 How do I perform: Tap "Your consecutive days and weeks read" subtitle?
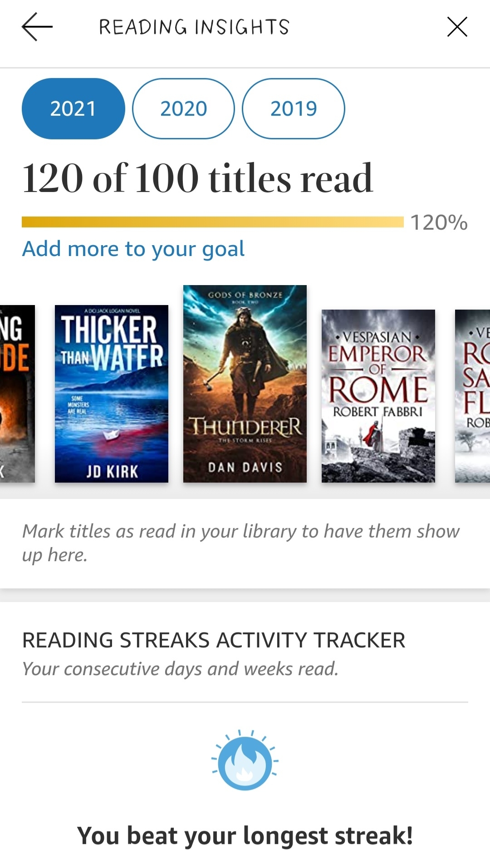[x=180, y=669]
